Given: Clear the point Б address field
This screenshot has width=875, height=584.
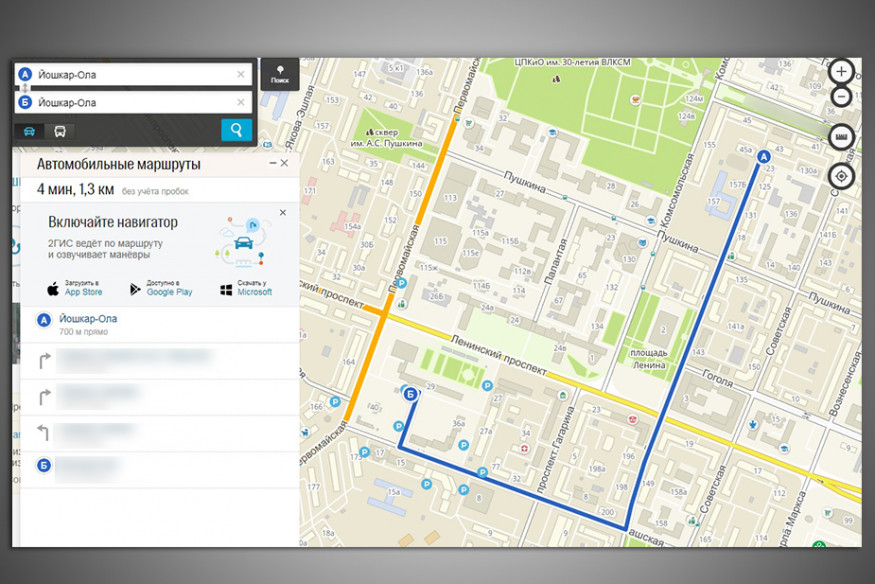Looking at the screenshot, I should click(241, 102).
